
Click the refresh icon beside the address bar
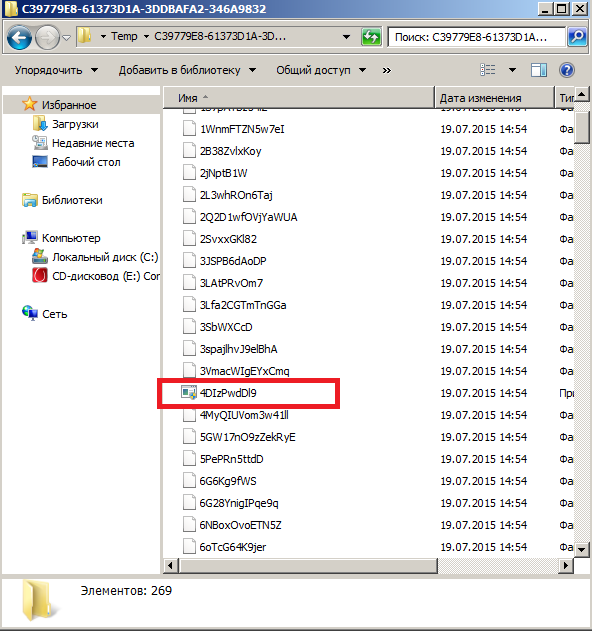(371, 37)
